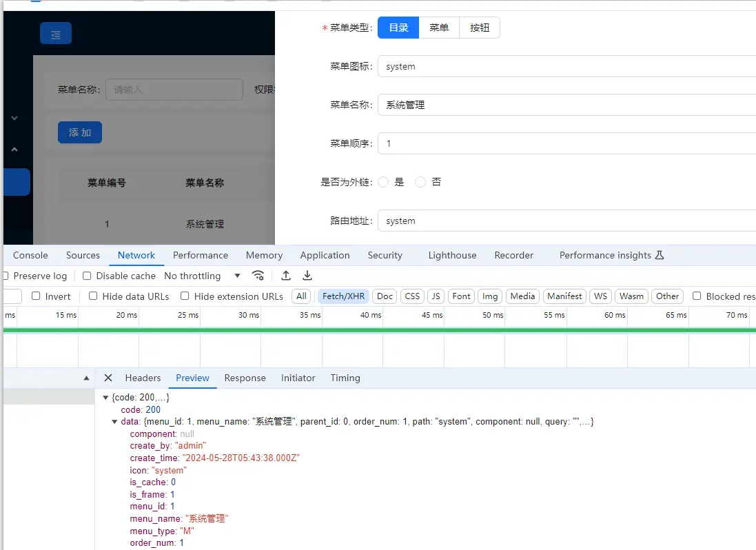Filter requests by Img

pyautogui.click(x=490, y=296)
